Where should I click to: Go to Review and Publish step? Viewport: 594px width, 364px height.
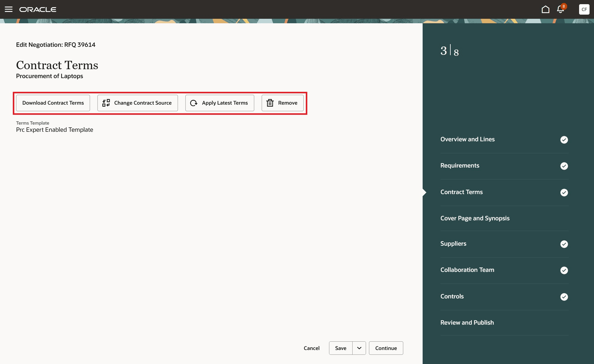click(467, 323)
